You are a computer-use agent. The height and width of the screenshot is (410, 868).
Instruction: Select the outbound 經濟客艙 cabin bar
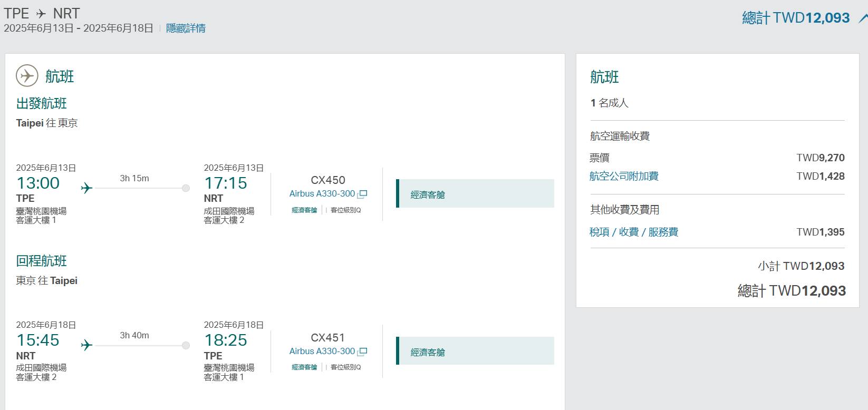pyautogui.click(x=475, y=194)
